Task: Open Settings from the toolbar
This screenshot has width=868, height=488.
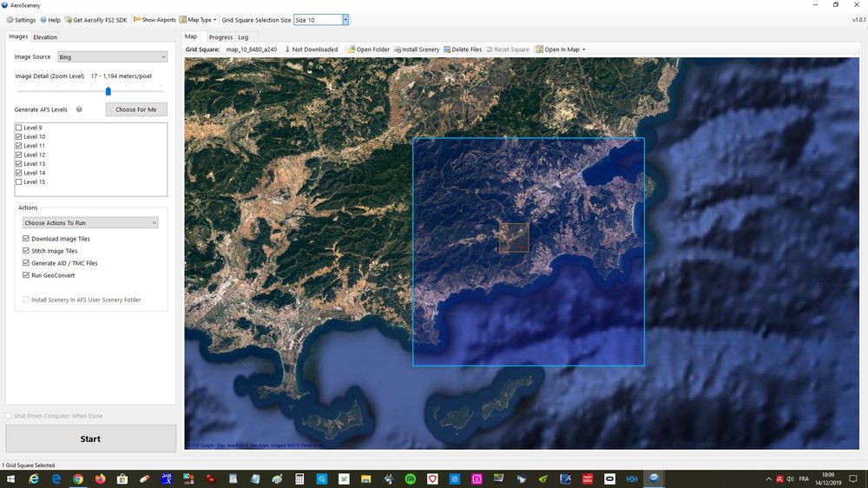Action: [21, 20]
